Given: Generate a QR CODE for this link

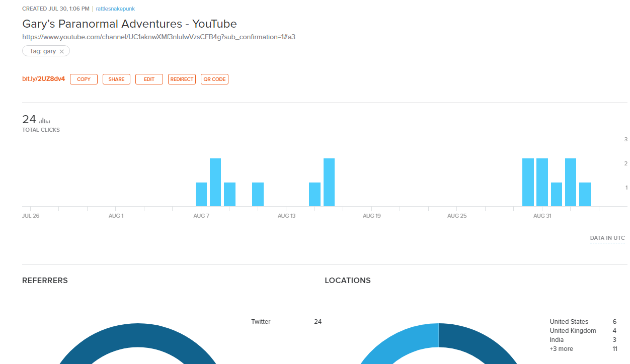Looking at the screenshot, I should (214, 79).
